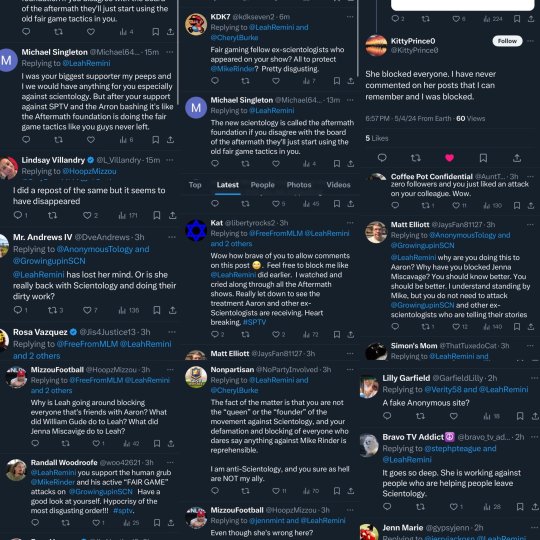Open the @MikeRinder mention in KDK7's tweet
The height and width of the screenshot is (540, 540).
tap(232, 69)
